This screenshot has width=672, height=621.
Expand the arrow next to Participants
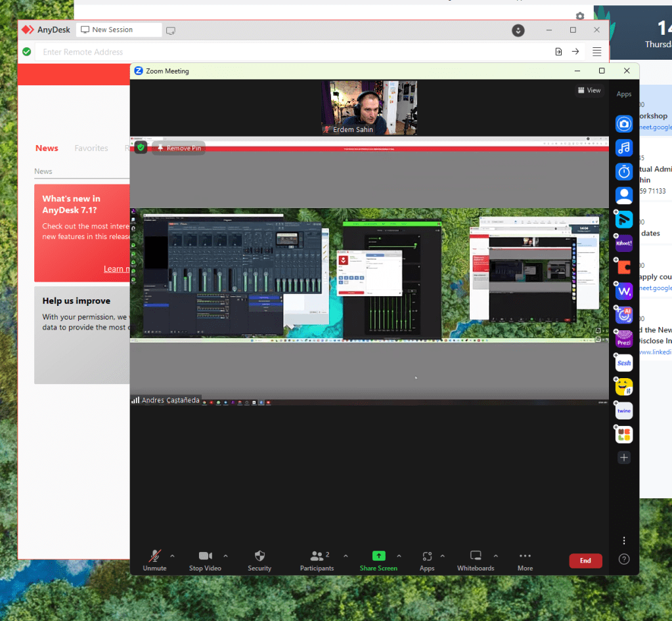click(x=346, y=556)
